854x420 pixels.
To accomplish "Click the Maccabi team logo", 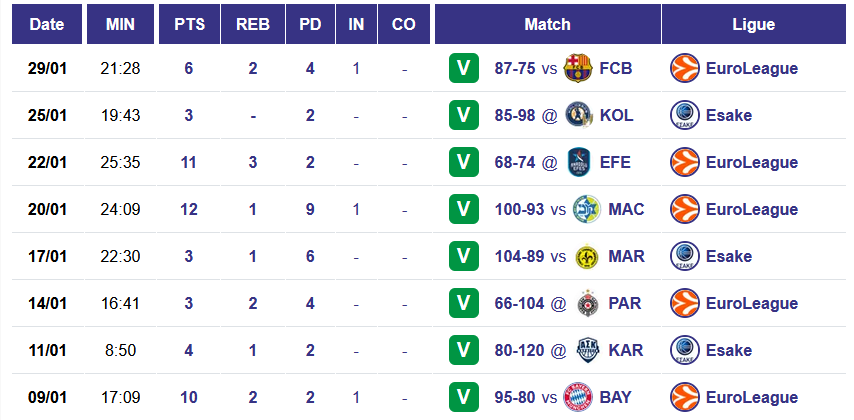I will 587,209.
